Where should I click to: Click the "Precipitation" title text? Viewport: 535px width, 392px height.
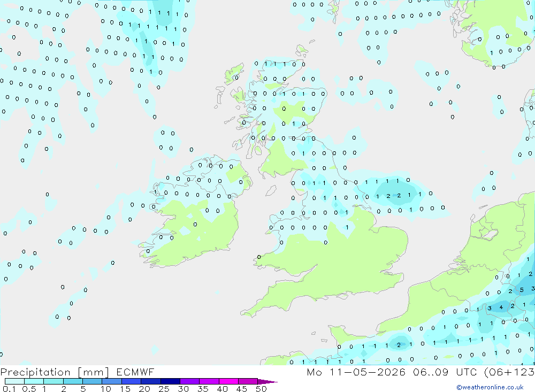(35, 372)
